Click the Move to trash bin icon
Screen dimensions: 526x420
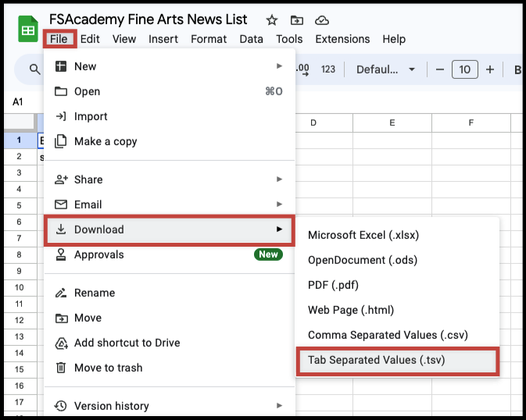point(61,368)
